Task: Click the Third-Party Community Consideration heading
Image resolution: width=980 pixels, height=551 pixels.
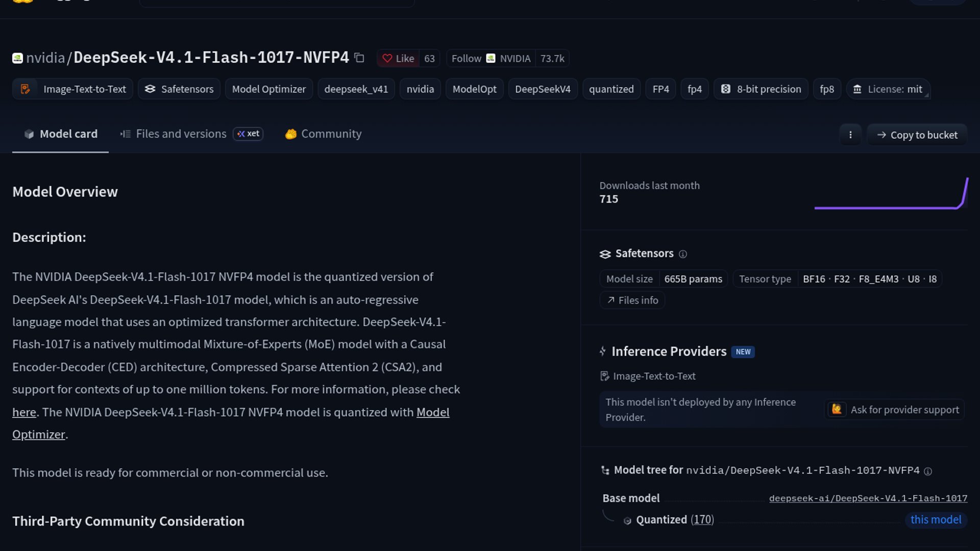Action: click(128, 521)
